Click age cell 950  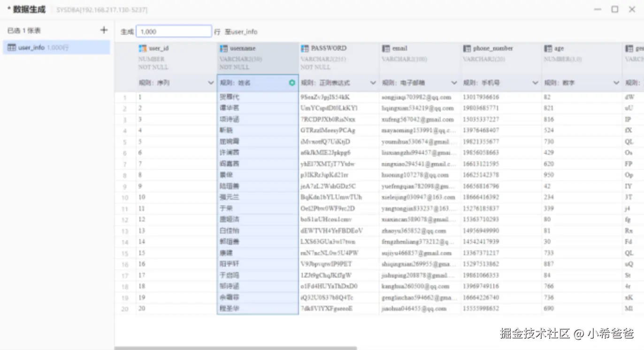tap(549, 175)
